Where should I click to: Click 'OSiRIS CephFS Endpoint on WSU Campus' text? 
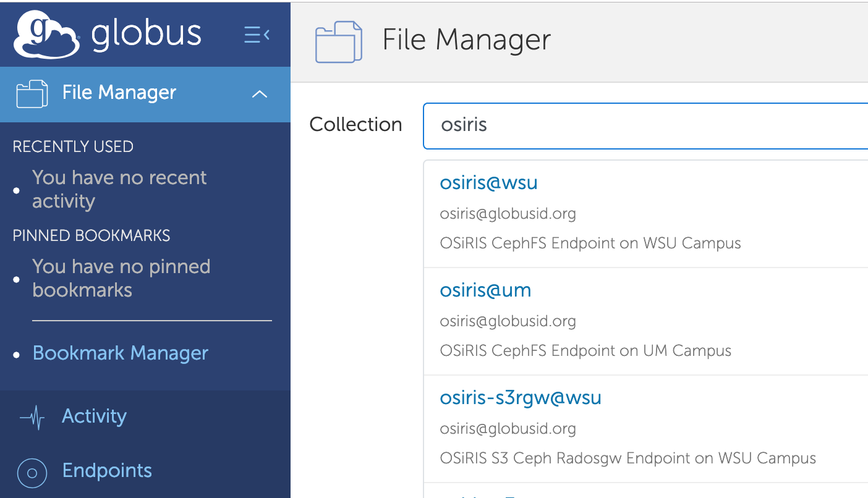[x=590, y=243]
